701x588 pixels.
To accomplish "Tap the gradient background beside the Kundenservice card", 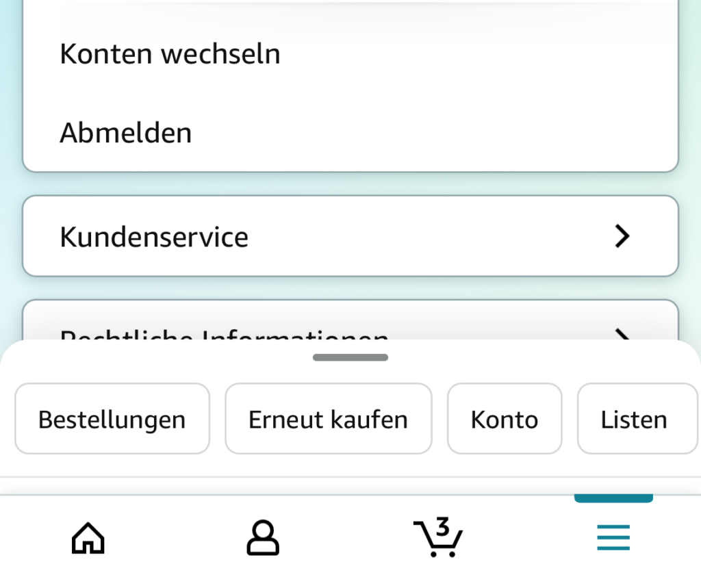I will coord(11,236).
